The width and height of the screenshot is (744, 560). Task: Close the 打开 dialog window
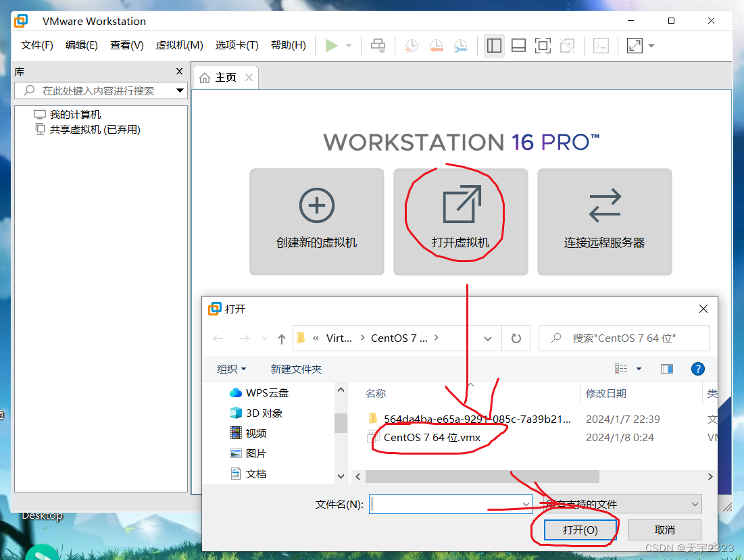tap(703, 309)
